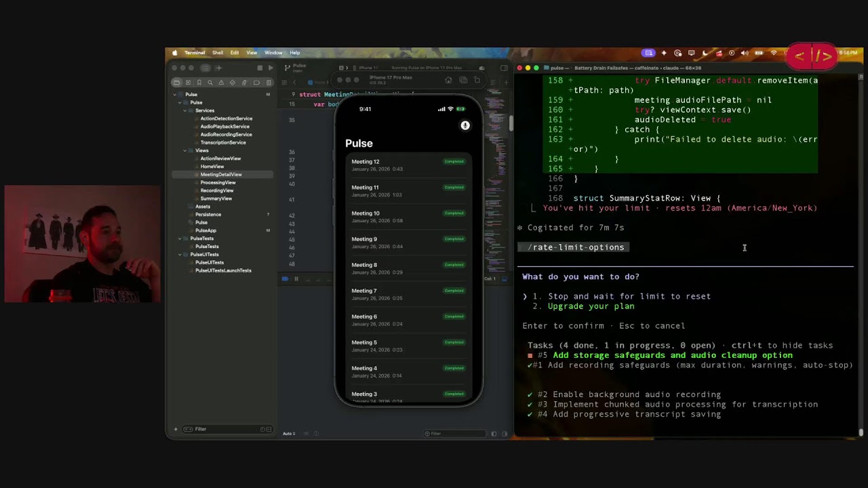Screen dimensions: 868x488
Task: Click the pause execution icon in debug bar
Action: click(296, 279)
